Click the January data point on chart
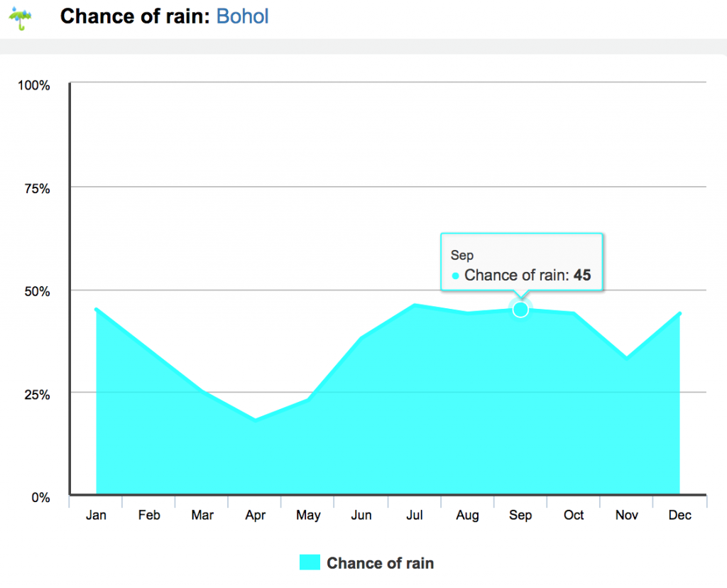This screenshot has height=588, width=727. pos(97,310)
